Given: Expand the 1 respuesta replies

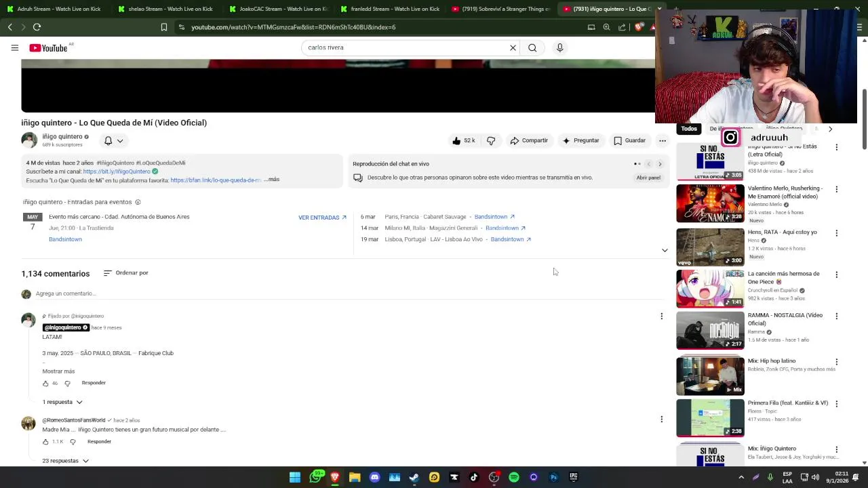Looking at the screenshot, I should (62, 402).
